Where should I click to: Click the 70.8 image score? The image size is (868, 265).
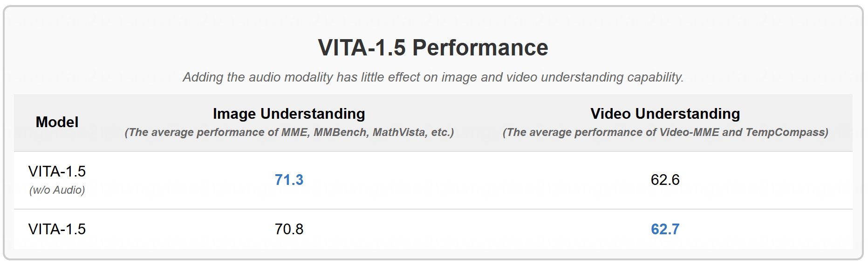tap(289, 229)
